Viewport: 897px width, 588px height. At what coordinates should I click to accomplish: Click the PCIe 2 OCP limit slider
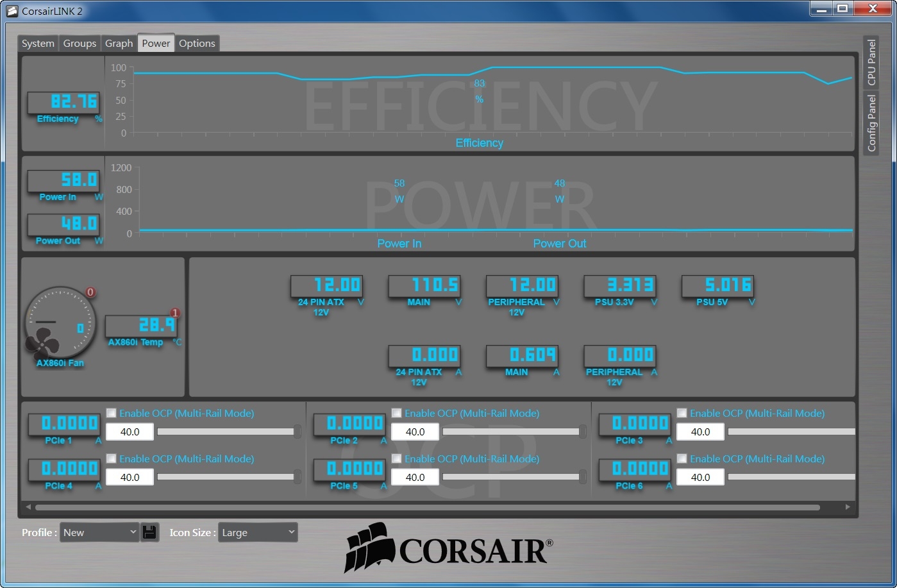514,432
